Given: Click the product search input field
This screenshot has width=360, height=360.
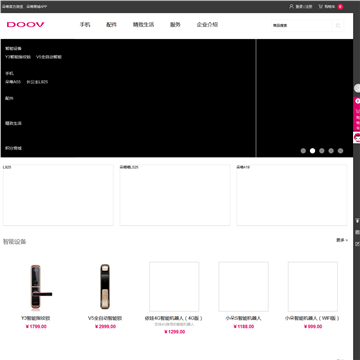Looking at the screenshot, I should pos(302,25).
